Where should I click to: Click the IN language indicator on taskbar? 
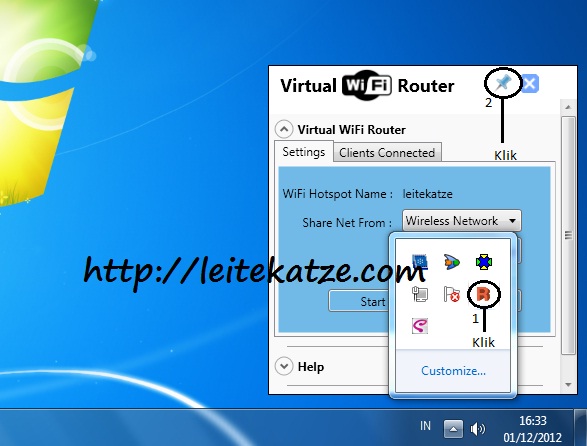pos(425,426)
